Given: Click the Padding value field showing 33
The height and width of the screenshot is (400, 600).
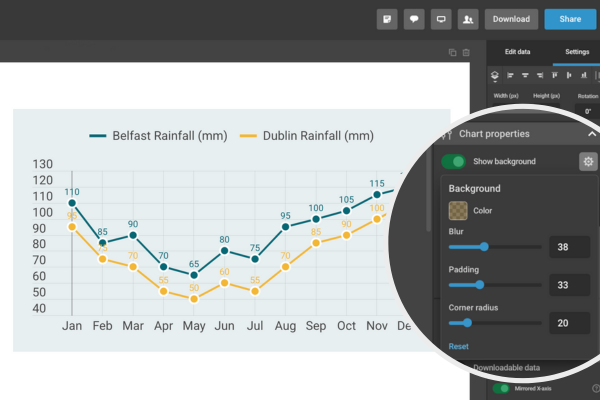Looking at the screenshot, I should click(569, 285).
